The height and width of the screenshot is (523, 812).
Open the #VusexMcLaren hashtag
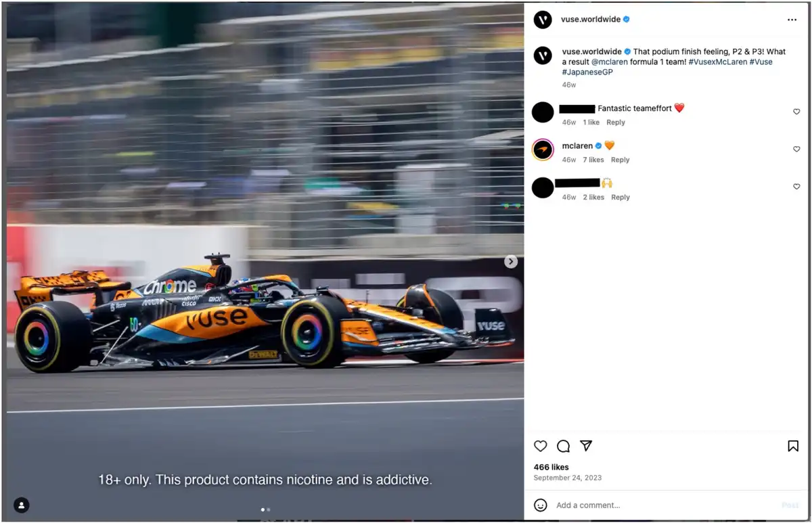coord(717,62)
